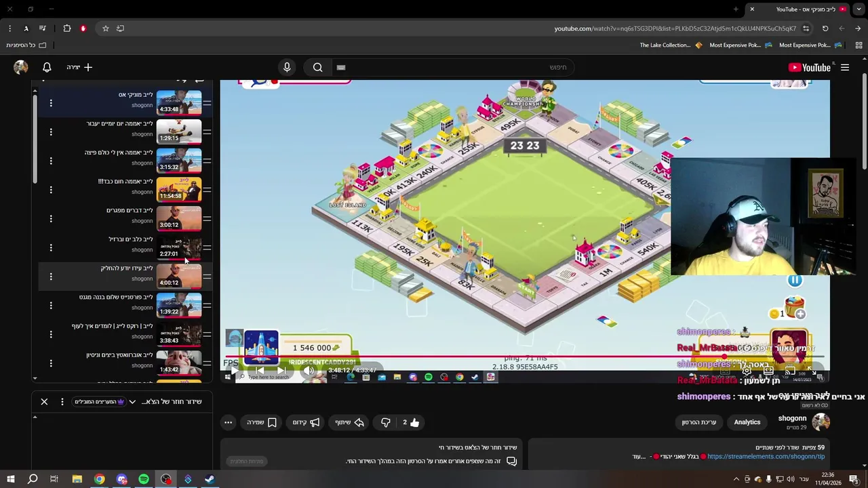Viewport: 868px width, 488px height.
Task: Open the account avatar menu
Action: (21, 67)
